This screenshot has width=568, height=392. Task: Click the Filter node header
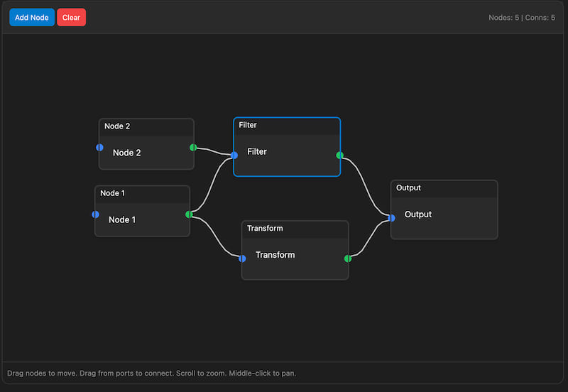(287, 126)
